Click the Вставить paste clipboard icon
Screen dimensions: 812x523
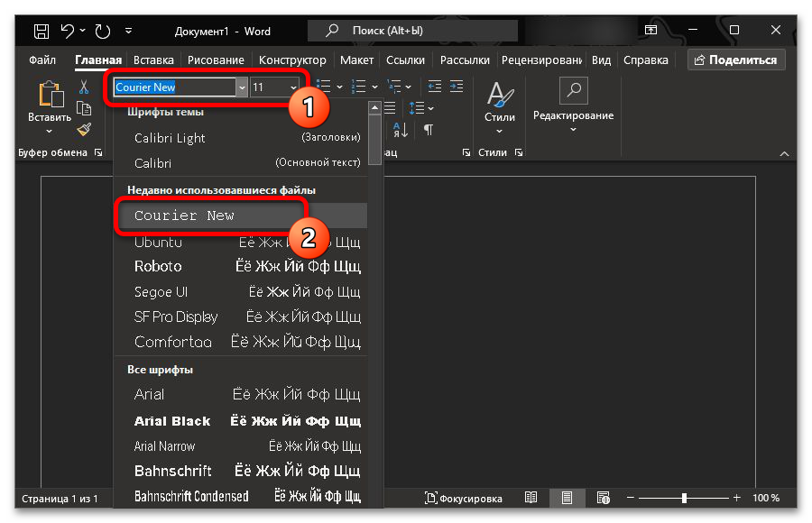click(51, 94)
